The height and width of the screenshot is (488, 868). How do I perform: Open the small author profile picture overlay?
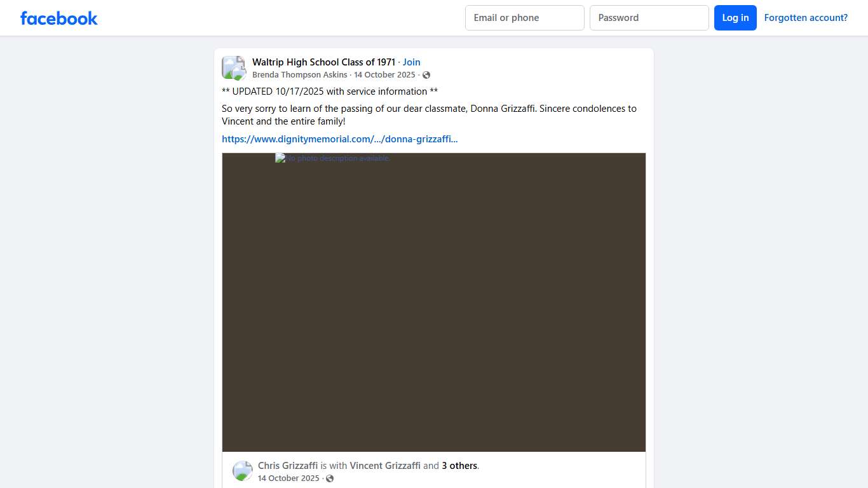[239, 74]
